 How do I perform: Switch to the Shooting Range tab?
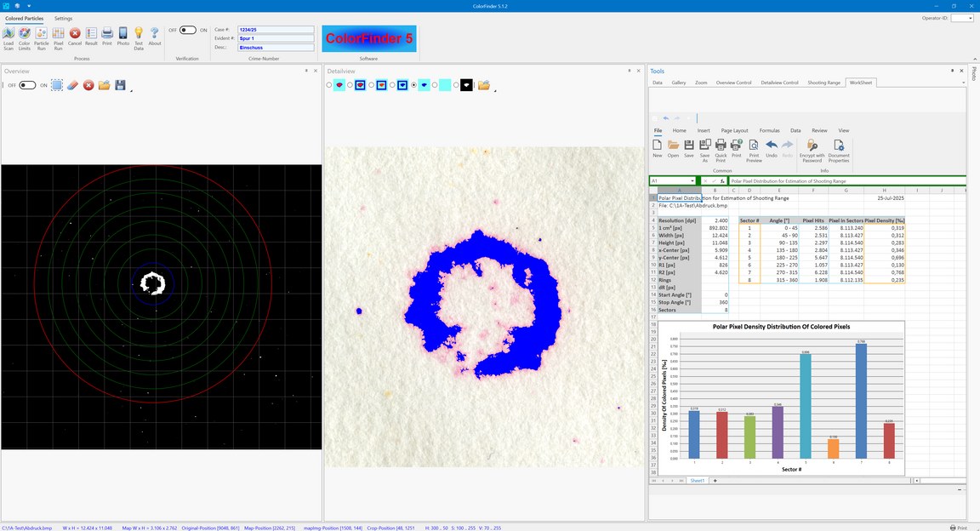pos(823,83)
